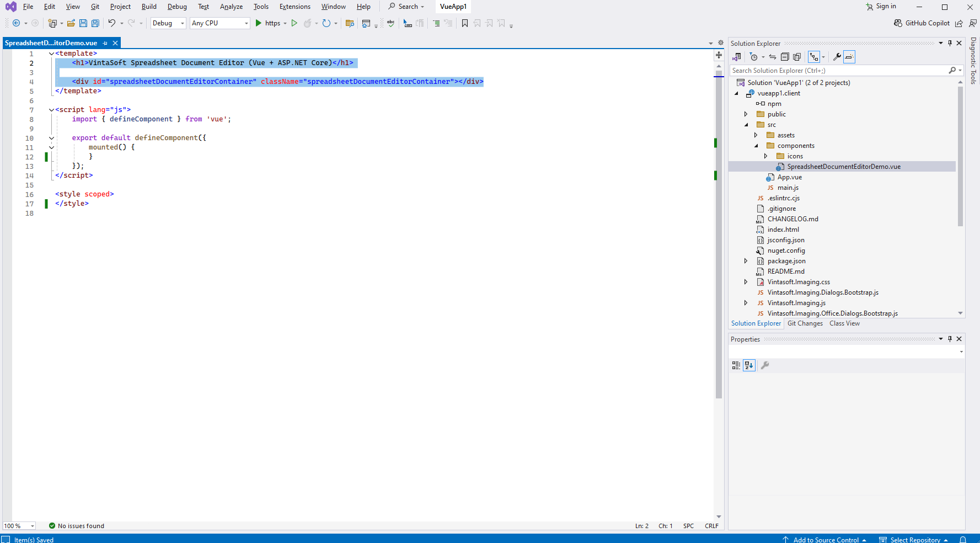Click the Open File folder icon
The width and height of the screenshot is (980, 543).
coord(71,23)
